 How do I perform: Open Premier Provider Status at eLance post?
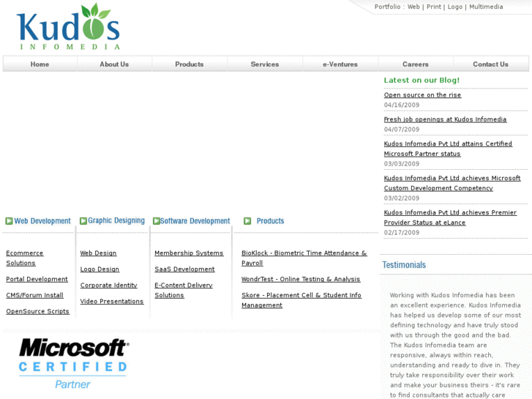click(x=450, y=217)
